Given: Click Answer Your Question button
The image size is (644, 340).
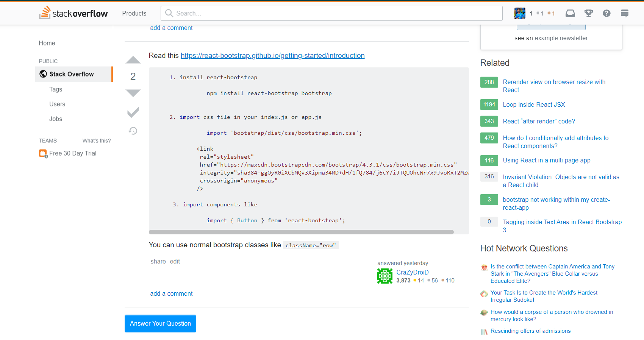Looking at the screenshot, I should (x=160, y=323).
